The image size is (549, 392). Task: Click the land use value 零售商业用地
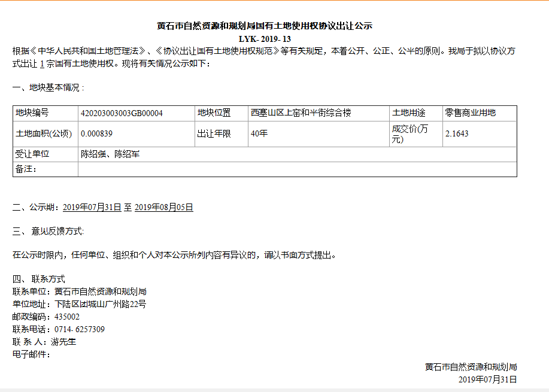click(x=470, y=113)
